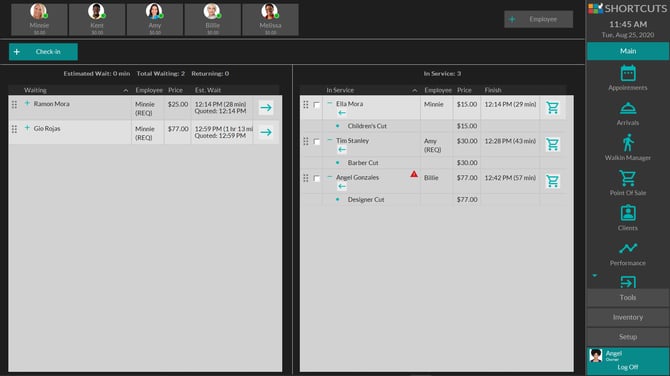The height and width of the screenshot is (376, 670).
Task: Collapse Tim Stanley's service details
Action: [x=330, y=140]
